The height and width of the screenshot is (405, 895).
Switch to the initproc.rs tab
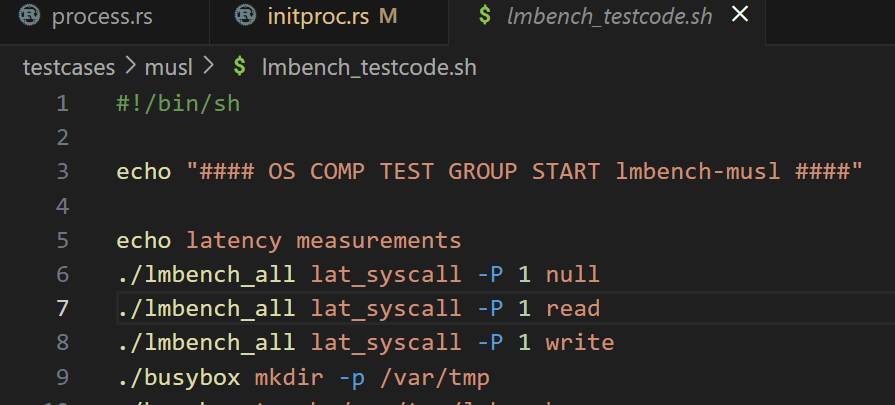pos(316,16)
